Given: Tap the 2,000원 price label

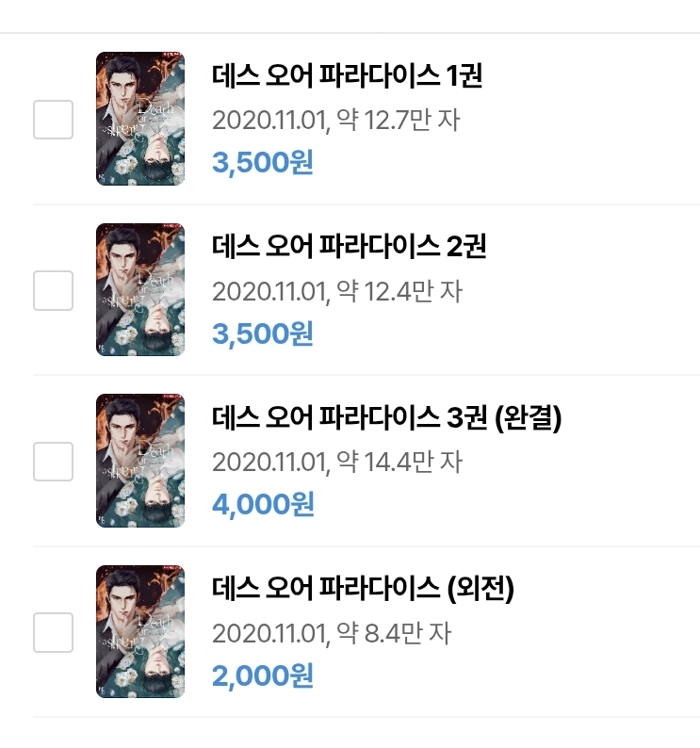Looking at the screenshot, I should click(x=263, y=675).
